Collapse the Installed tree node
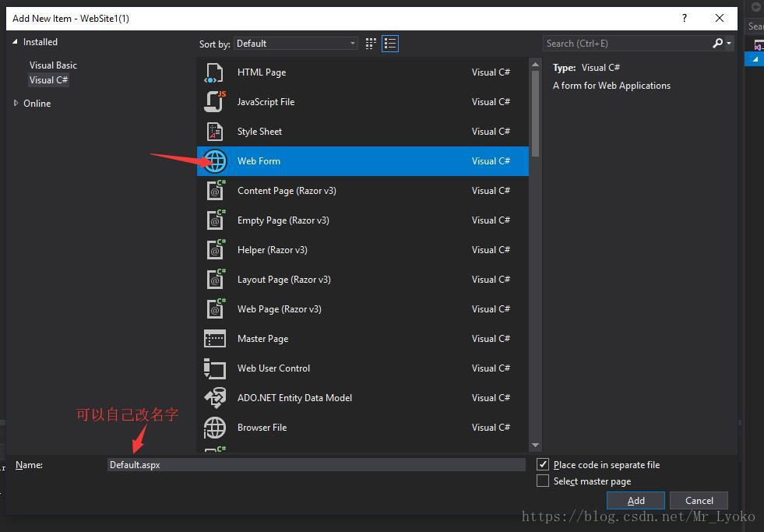This screenshot has height=532, width=764. tap(15, 42)
